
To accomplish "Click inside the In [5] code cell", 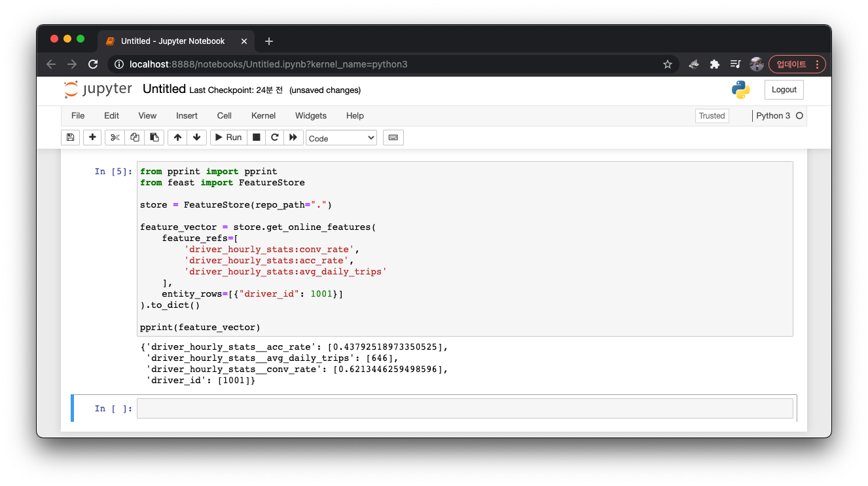I will (465, 249).
